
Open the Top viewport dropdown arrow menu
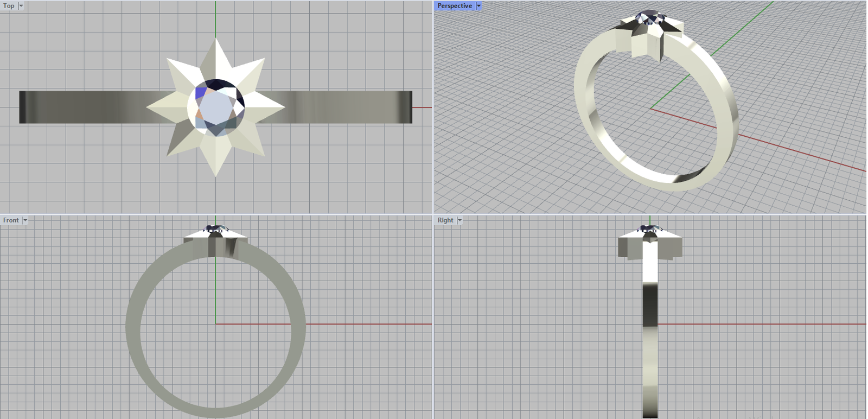(x=21, y=6)
